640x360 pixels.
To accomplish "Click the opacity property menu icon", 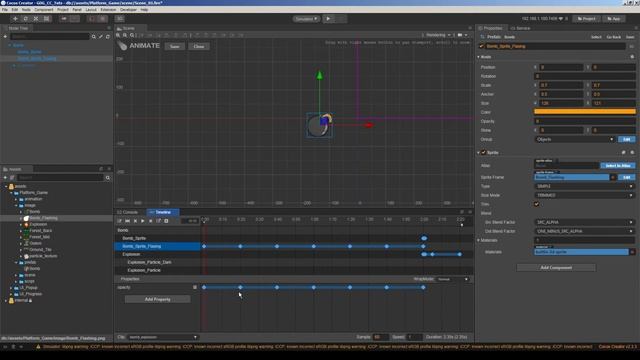I will pyautogui.click(x=195, y=287).
